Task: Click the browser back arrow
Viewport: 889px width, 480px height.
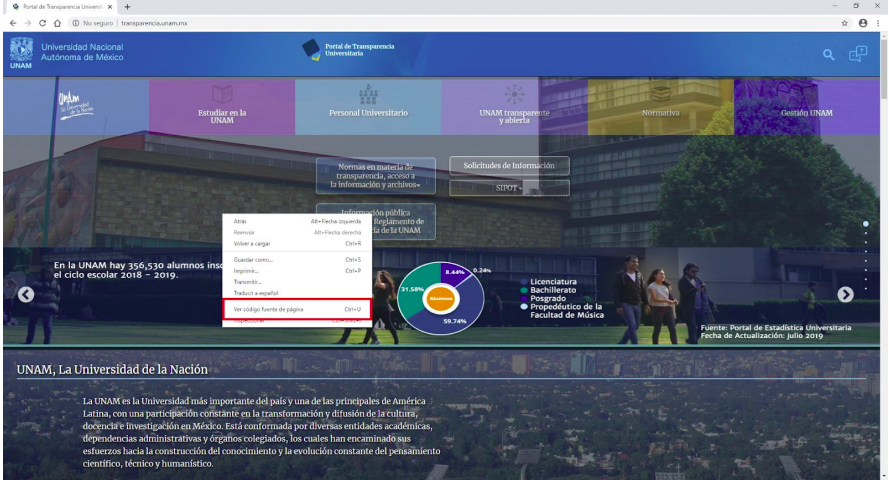Action: point(13,23)
